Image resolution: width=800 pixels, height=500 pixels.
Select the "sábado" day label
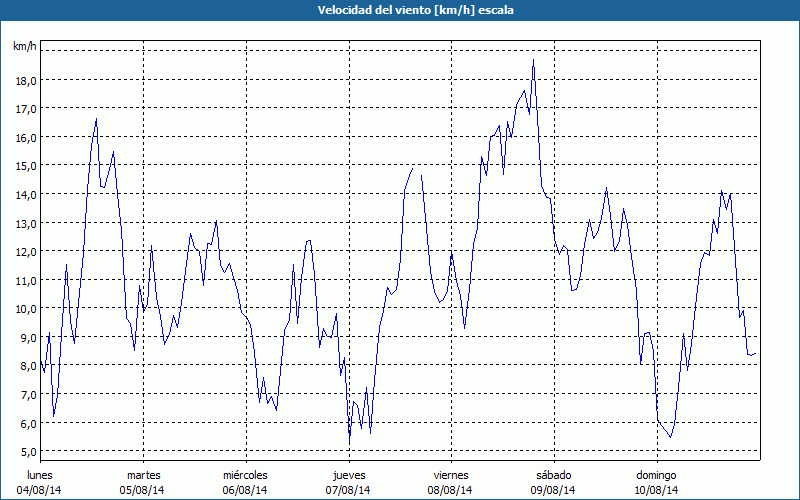click(553, 475)
